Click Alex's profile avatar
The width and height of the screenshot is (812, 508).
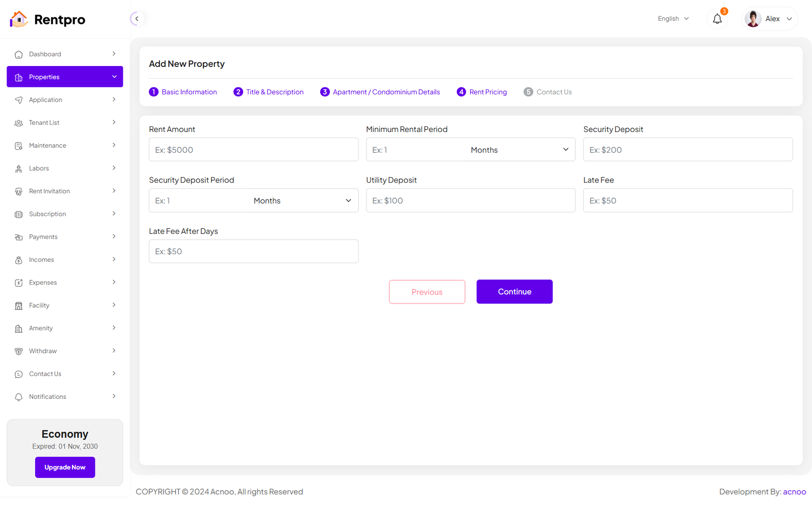pyautogui.click(x=753, y=19)
